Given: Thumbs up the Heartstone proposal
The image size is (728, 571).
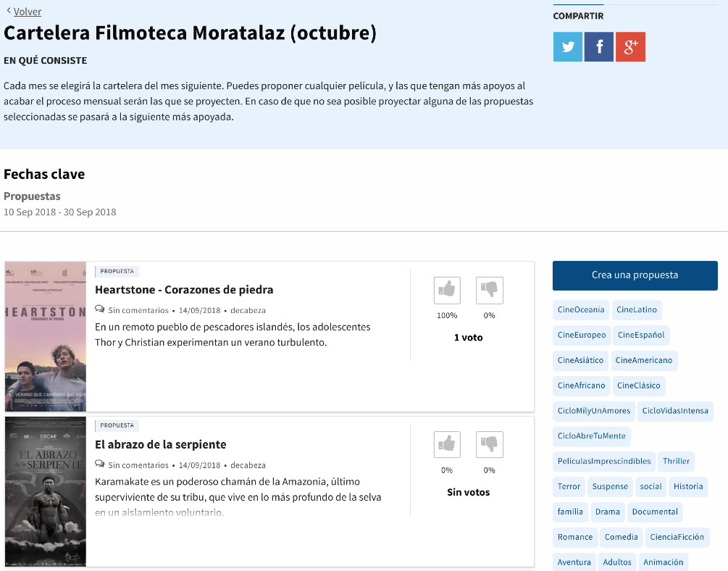Looking at the screenshot, I should (x=447, y=290).
